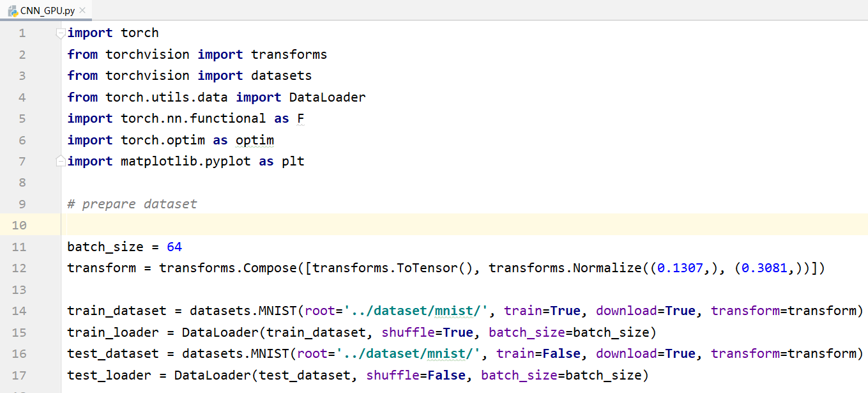Close the CNN_GPU.py tab
This screenshot has height=393, width=868.
click(x=82, y=10)
